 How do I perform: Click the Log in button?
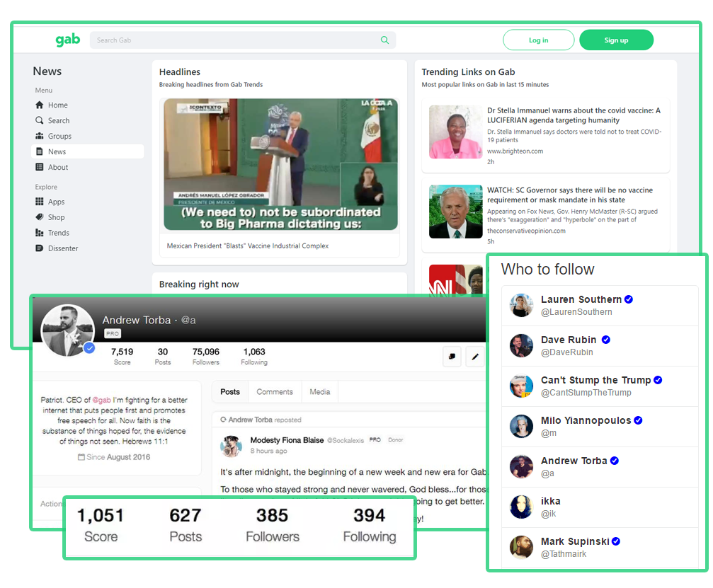click(538, 40)
